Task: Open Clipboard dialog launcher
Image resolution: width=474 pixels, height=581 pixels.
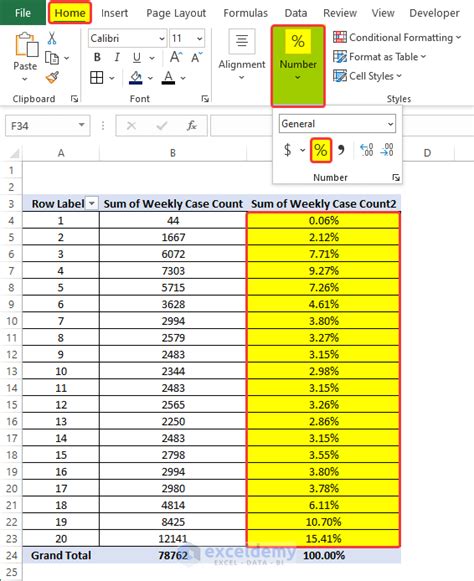Action: pyautogui.click(x=74, y=99)
